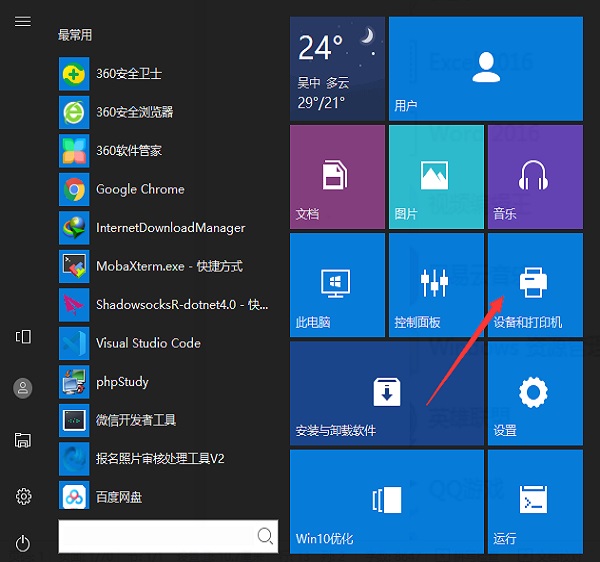Viewport: 600px width, 562px height.
Task: Click the power button in sidebar
Action: 23,544
